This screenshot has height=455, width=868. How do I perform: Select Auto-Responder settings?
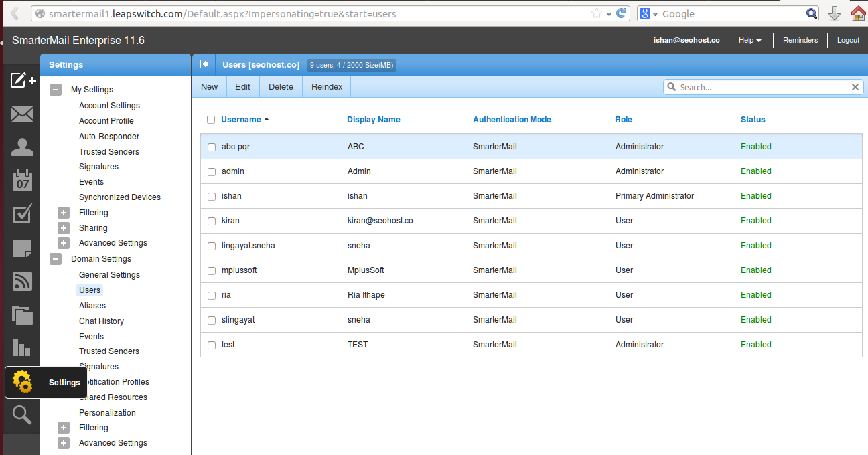point(109,136)
